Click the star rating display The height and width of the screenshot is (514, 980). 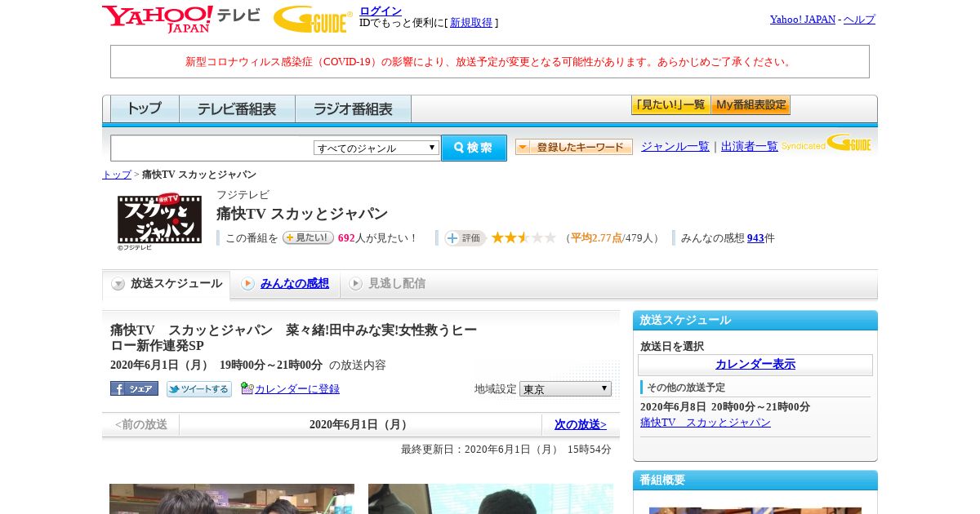[523, 237]
